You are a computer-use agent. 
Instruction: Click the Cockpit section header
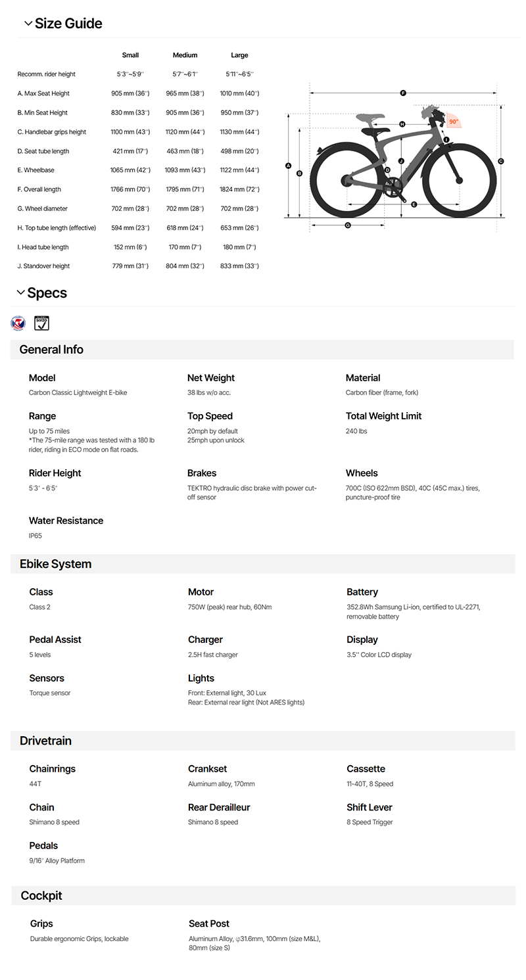click(x=41, y=896)
